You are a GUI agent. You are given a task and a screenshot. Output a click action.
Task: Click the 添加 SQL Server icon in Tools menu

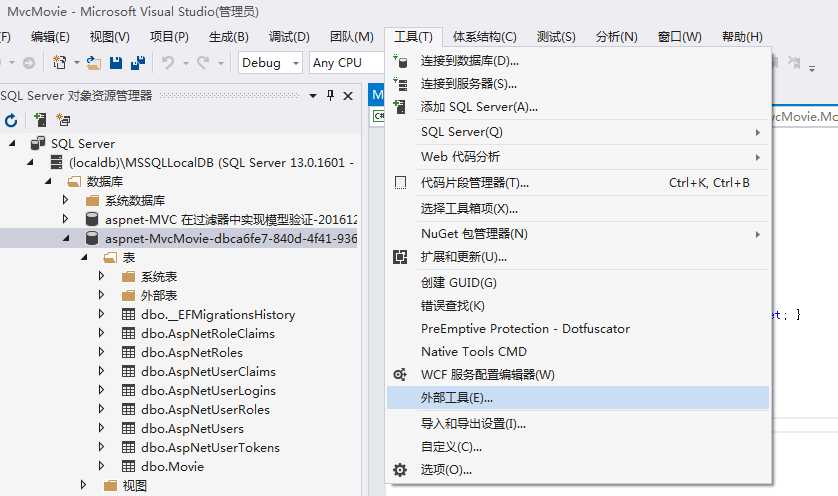(x=400, y=106)
